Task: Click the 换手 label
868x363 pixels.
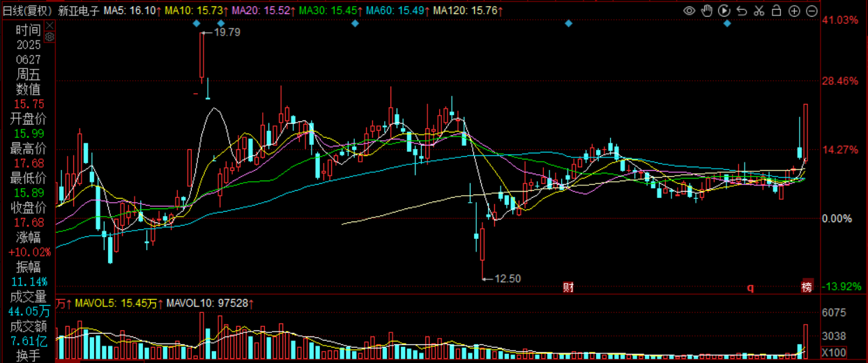Action: pyautogui.click(x=28, y=357)
